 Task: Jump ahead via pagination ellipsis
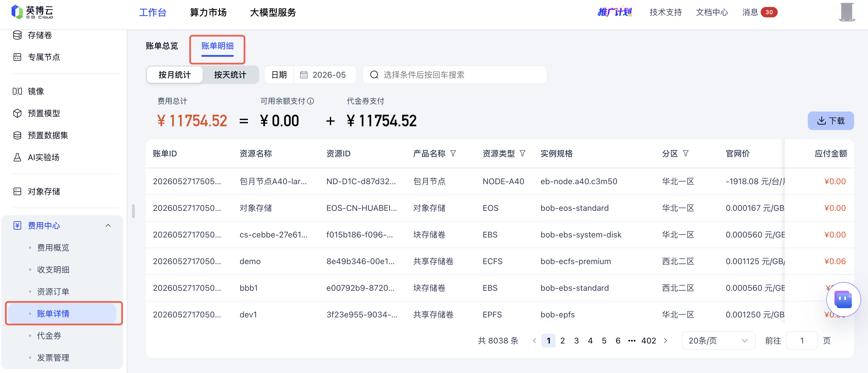point(632,341)
